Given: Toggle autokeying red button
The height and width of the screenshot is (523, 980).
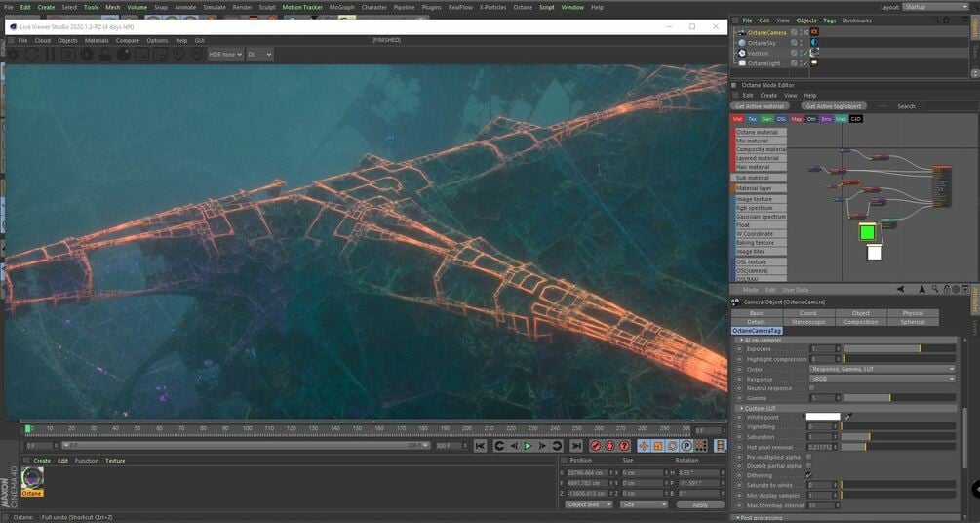Looking at the screenshot, I should pyautogui.click(x=610, y=445).
